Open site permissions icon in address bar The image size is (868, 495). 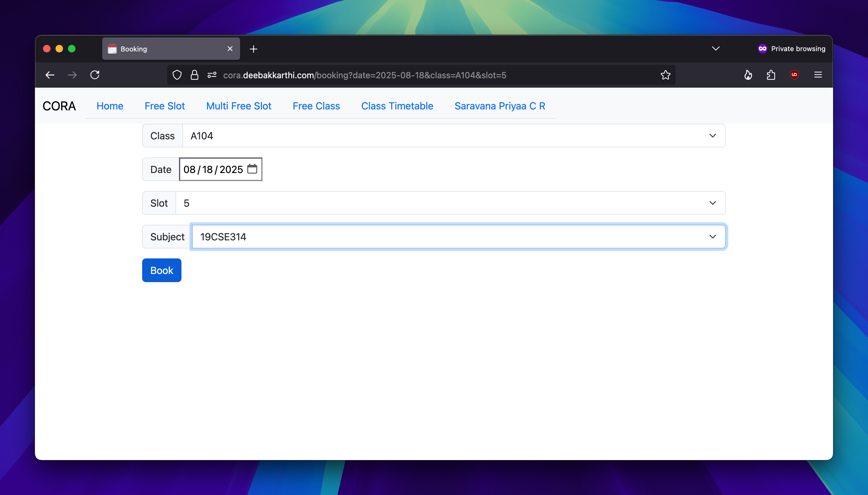pyautogui.click(x=212, y=75)
